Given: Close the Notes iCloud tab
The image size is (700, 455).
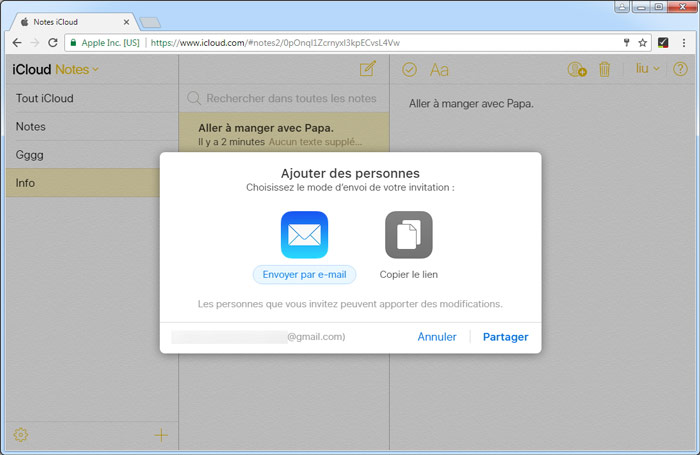Looking at the screenshot, I should pos(126,22).
